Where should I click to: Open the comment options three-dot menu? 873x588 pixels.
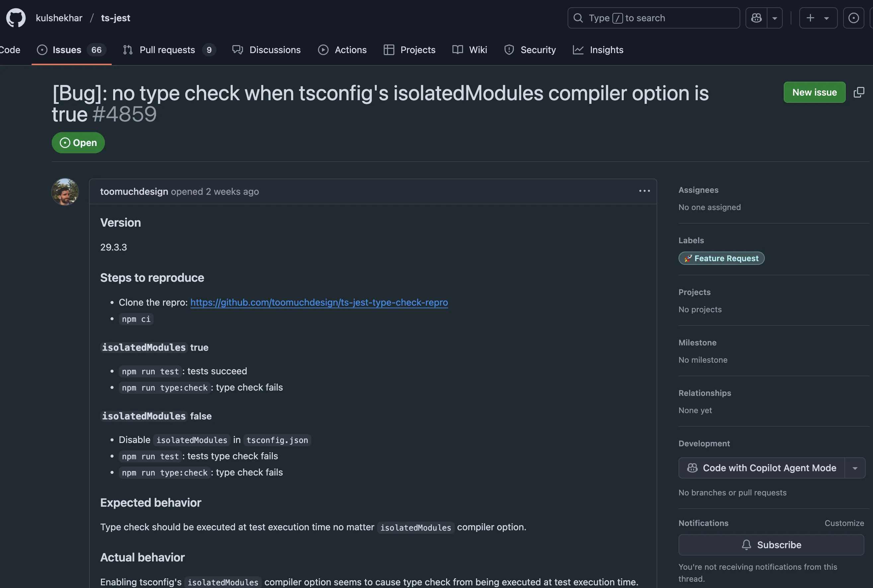(x=644, y=191)
